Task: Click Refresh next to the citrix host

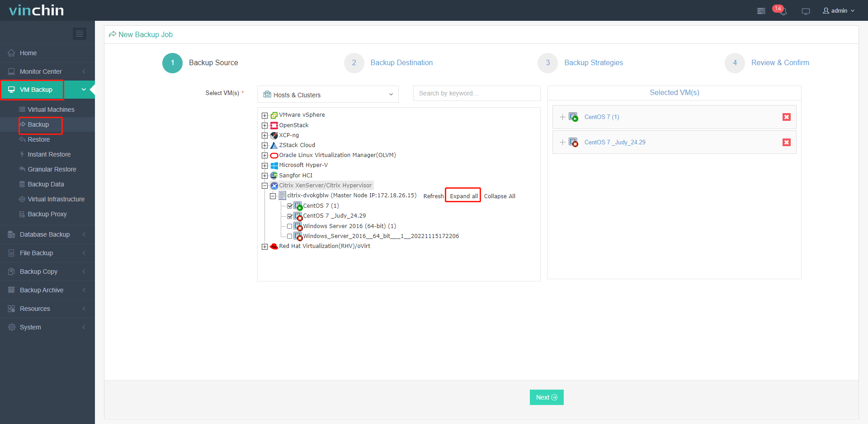Action: tap(433, 195)
